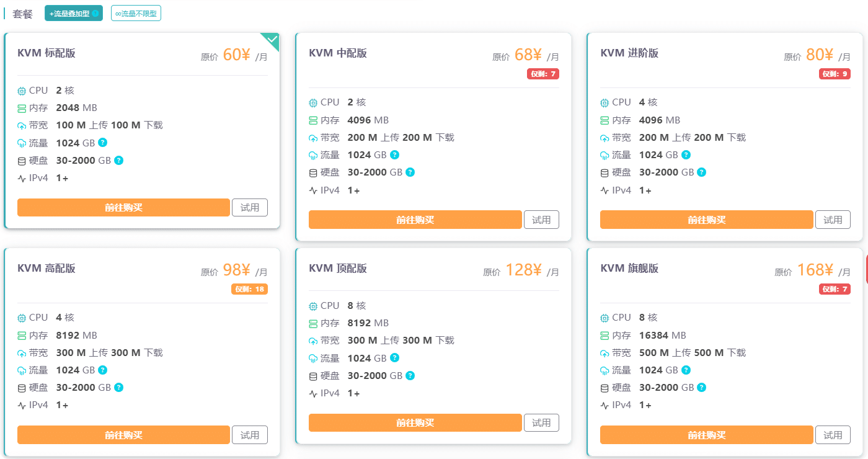Select the 流量叠加型 package tab
868x459 pixels.
[74, 13]
